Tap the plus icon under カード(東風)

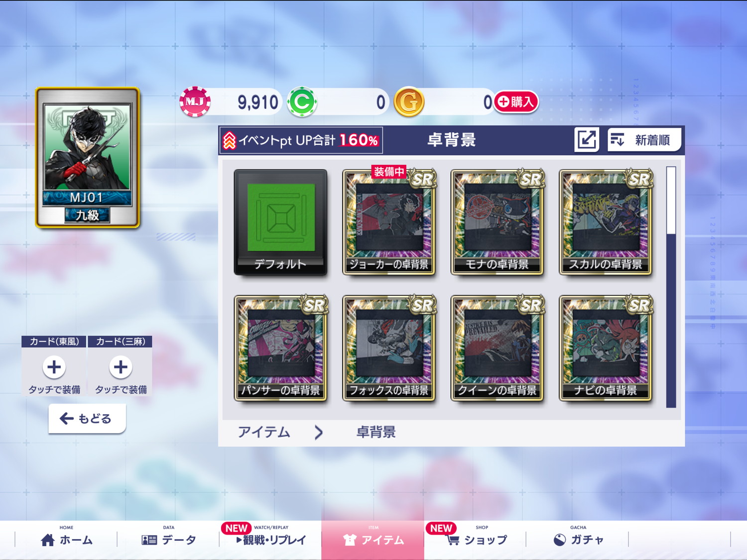pos(54,367)
